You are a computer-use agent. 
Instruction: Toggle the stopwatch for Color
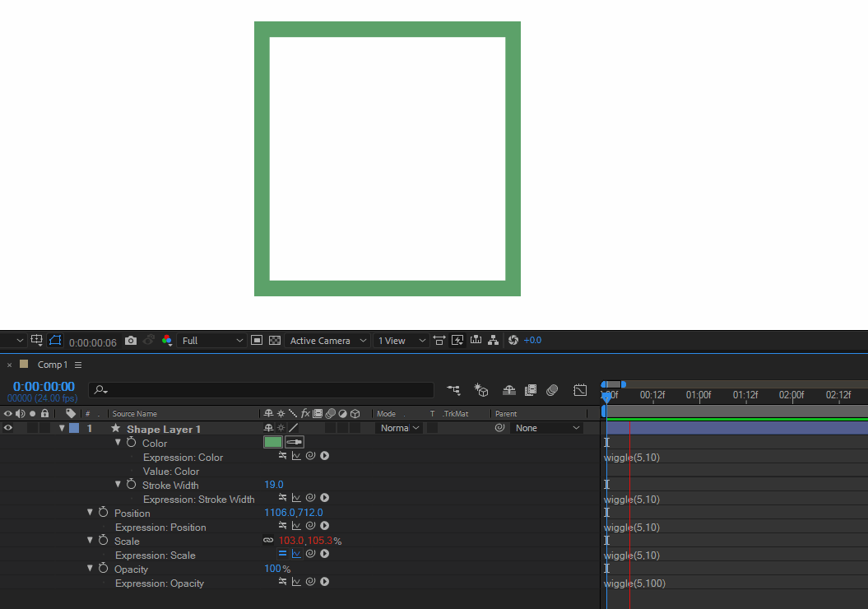coord(131,443)
